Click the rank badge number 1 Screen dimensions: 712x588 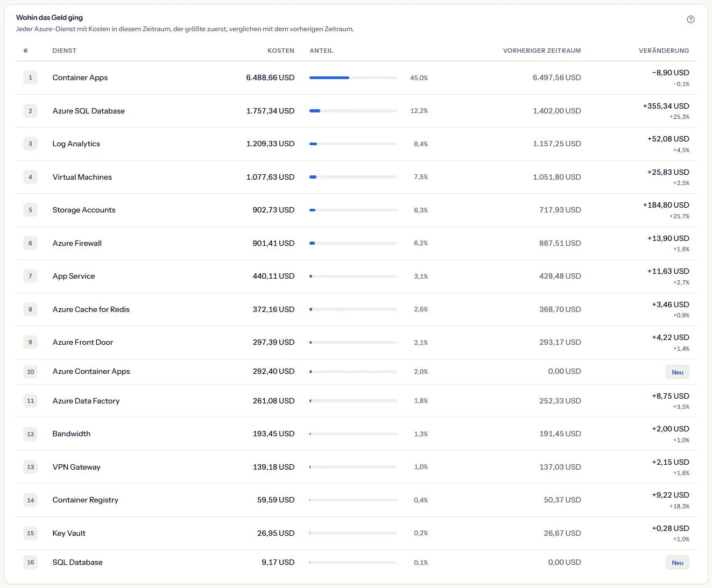[x=30, y=77]
